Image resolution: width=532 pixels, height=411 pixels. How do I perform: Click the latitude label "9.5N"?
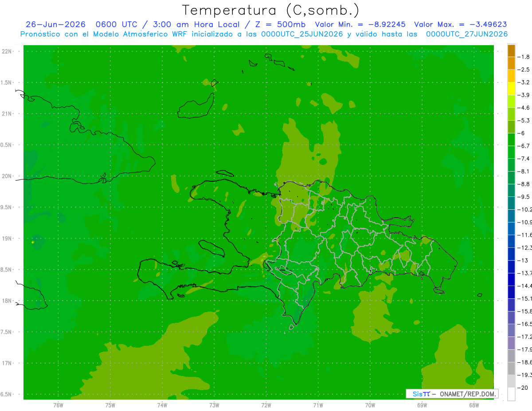point(6,207)
